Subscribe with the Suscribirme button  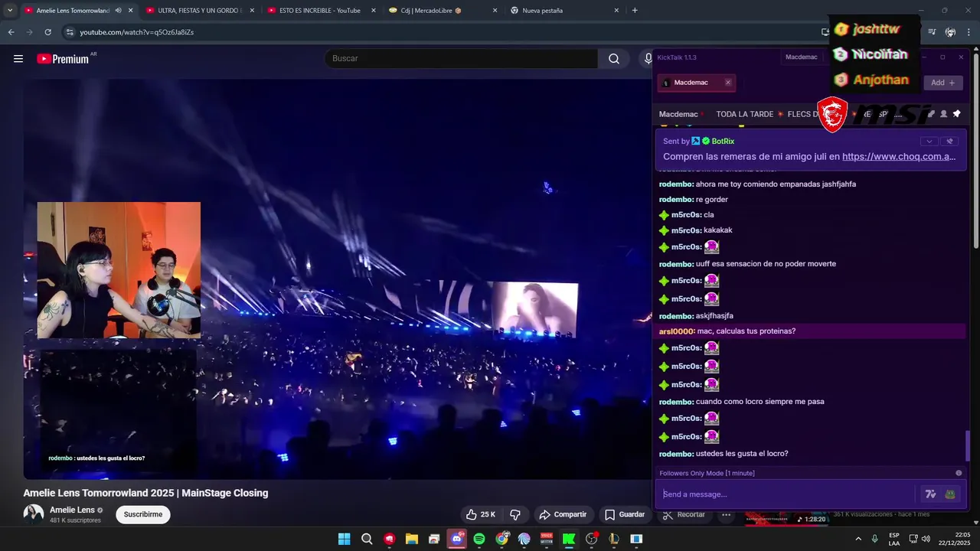[143, 514]
